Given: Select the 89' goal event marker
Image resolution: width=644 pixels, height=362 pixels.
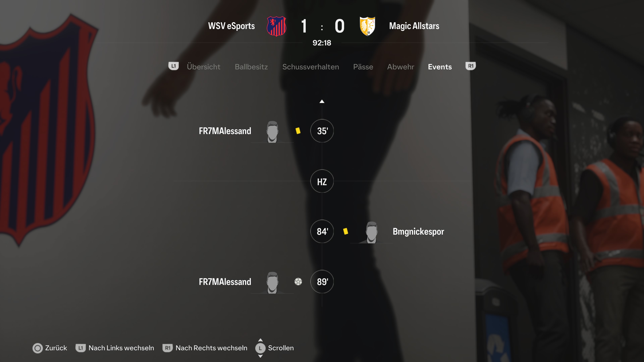Looking at the screenshot, I should (322, 282).
